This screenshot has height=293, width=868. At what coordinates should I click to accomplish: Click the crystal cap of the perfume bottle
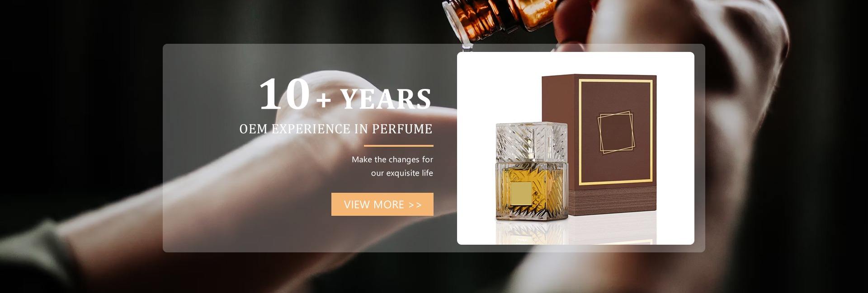tap(532, 141)
